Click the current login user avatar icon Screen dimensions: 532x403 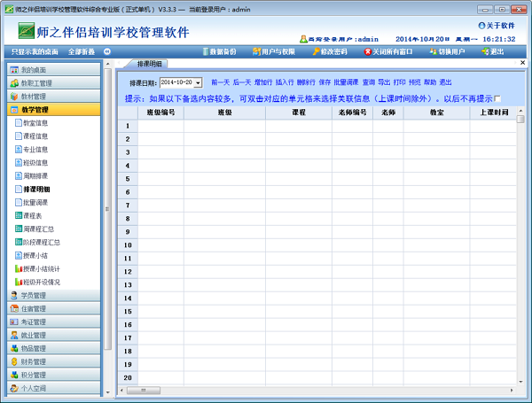(303, 39)
